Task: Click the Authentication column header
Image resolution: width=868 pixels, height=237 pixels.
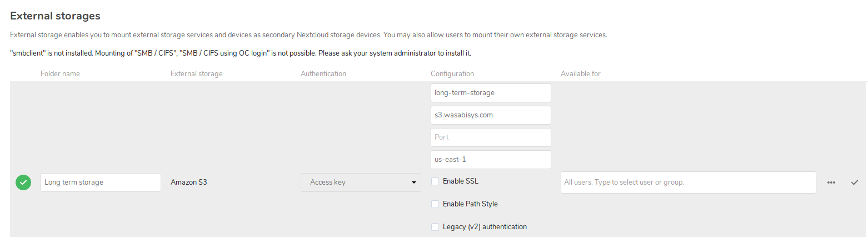Action: pos(323,74)
